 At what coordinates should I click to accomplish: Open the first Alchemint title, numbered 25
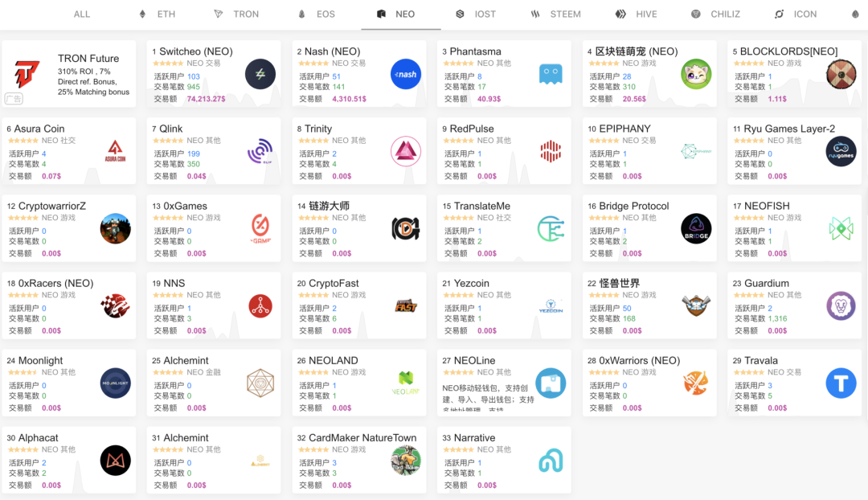point(186,360)
